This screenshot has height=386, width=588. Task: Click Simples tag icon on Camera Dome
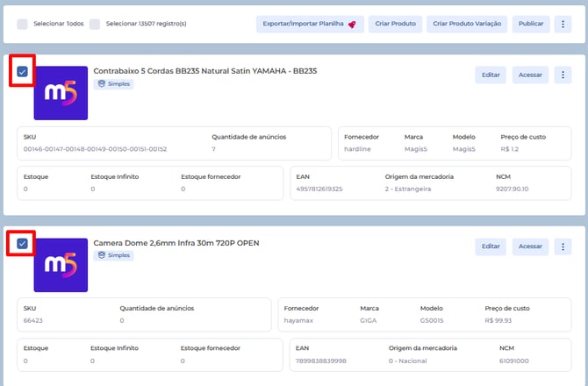tap(101, 255)
